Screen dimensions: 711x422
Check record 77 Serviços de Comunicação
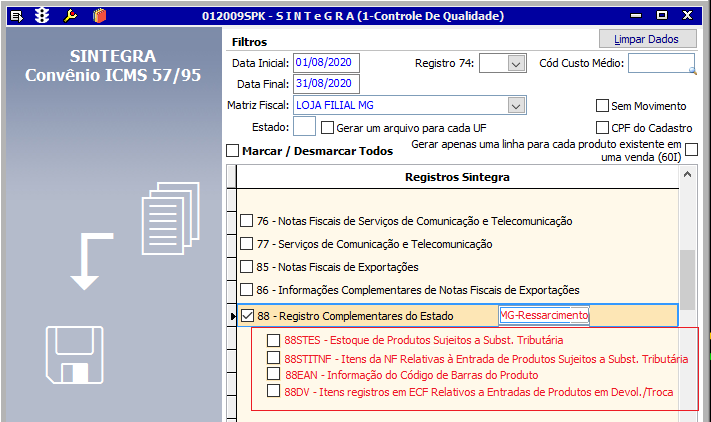click(247, 243)
